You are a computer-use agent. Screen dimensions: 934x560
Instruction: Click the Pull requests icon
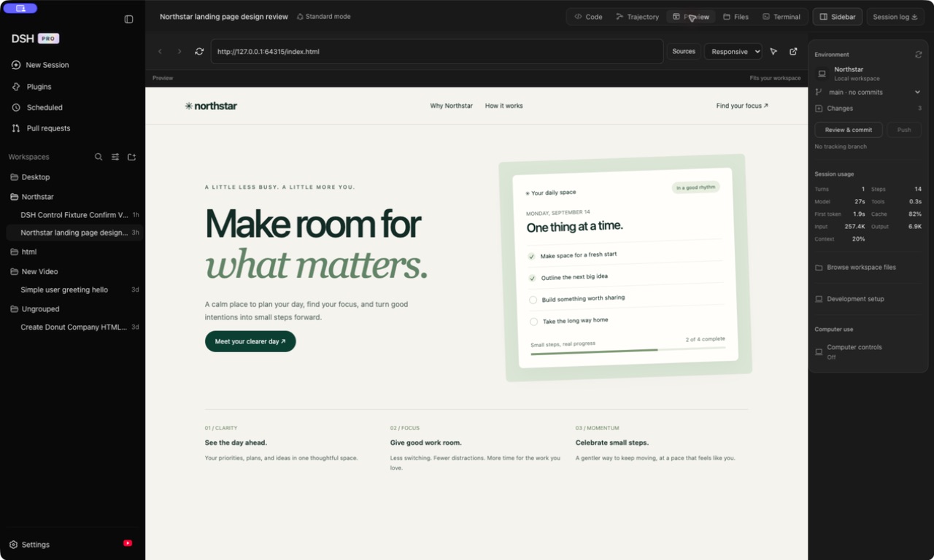(x=16, y=128)
